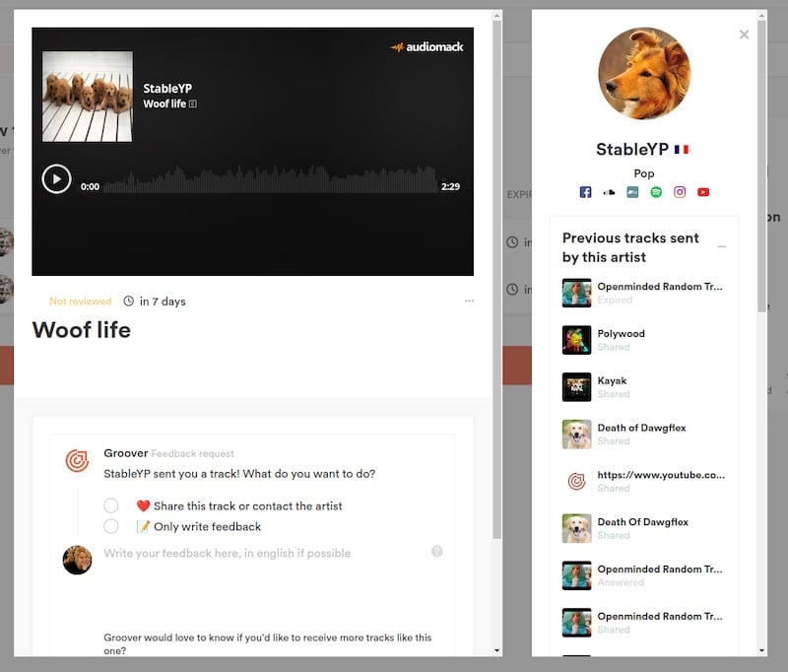This screenshot has height=672, width=788.
Task: Click the explicit badge beside Woof life
Action: (x=192, y=103)
